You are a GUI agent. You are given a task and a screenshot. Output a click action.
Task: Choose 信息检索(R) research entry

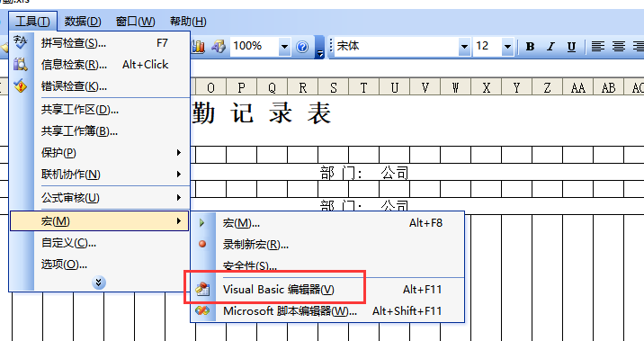tap(100, 65)
